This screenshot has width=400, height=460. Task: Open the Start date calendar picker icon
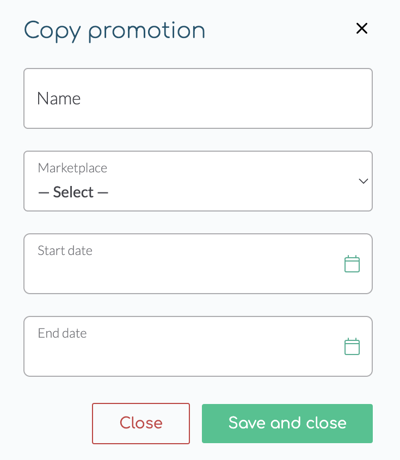tap(352, 264)
